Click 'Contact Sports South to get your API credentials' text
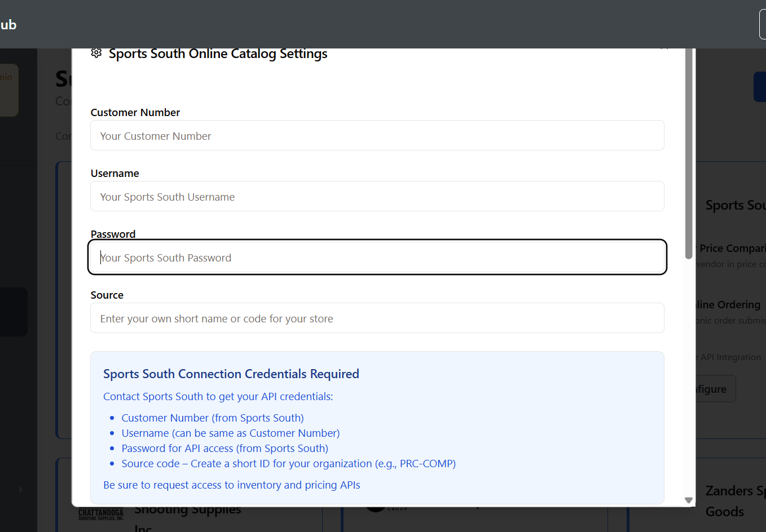Viewport: 766px width, 532px height. click(x=218, y=396)
